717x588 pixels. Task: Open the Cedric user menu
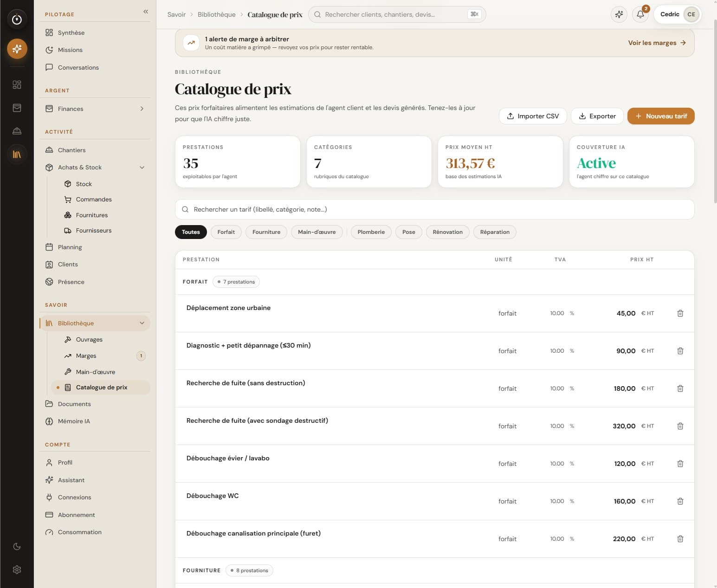678,14
